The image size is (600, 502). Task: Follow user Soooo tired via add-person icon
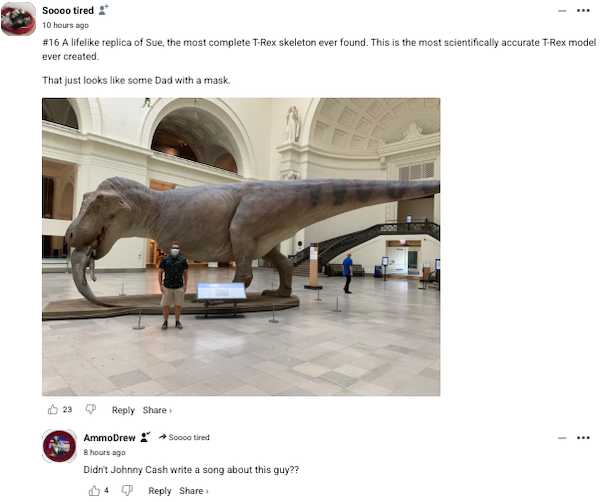click(x=104, y=10)
